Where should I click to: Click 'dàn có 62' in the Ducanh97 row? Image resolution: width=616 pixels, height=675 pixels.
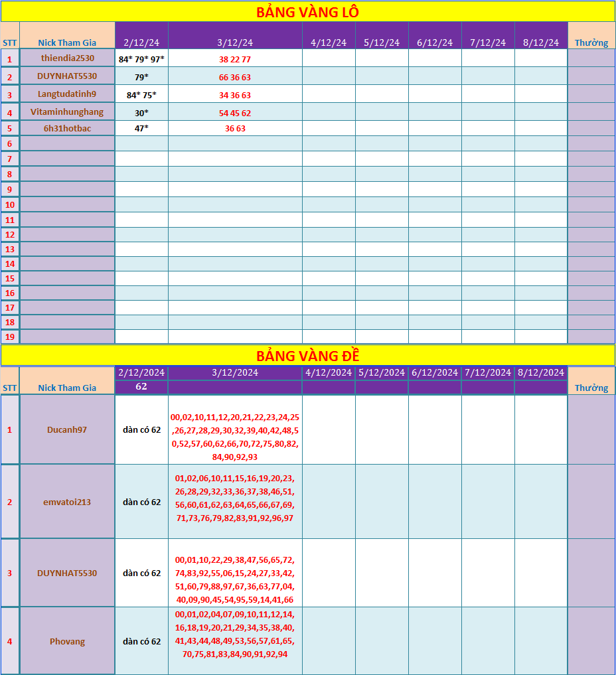click(x=141, y=429)
